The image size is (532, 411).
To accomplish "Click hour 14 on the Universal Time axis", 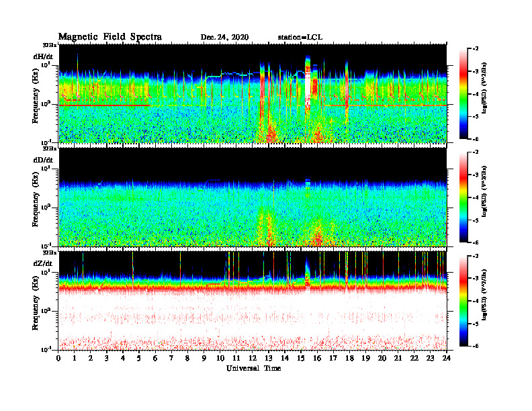I will [x=285, y=359].
